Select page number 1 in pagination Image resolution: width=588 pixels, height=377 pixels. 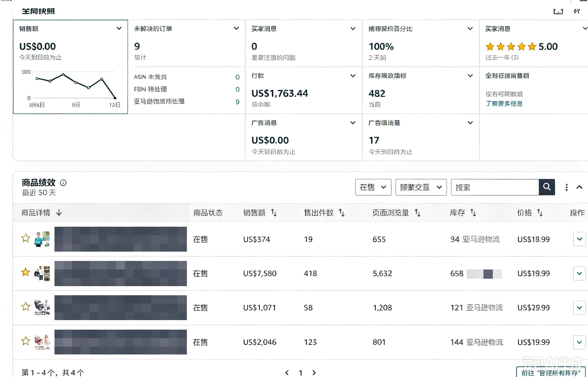(301, 373)
